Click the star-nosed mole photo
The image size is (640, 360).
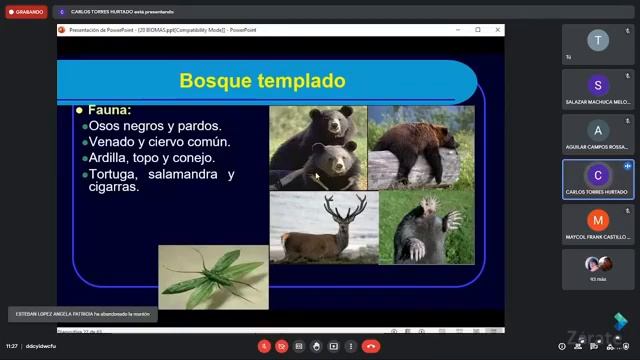[x=427, y=228]
